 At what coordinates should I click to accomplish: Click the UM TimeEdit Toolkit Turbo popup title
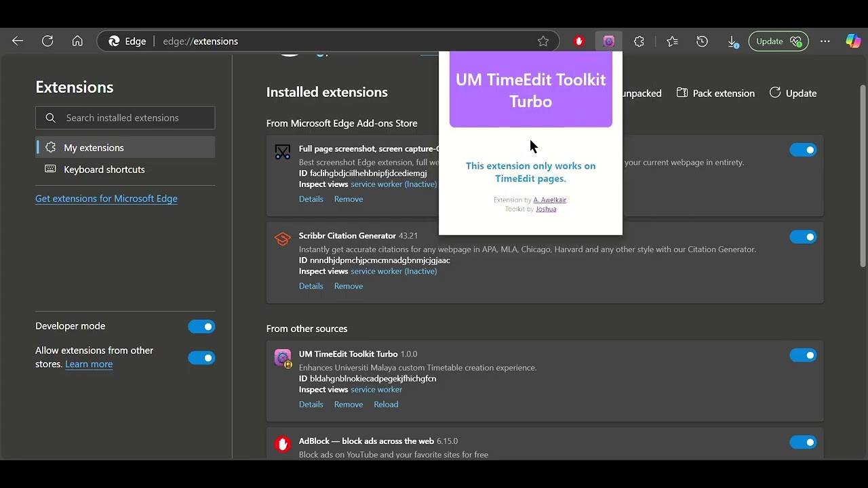coord(531,90)
